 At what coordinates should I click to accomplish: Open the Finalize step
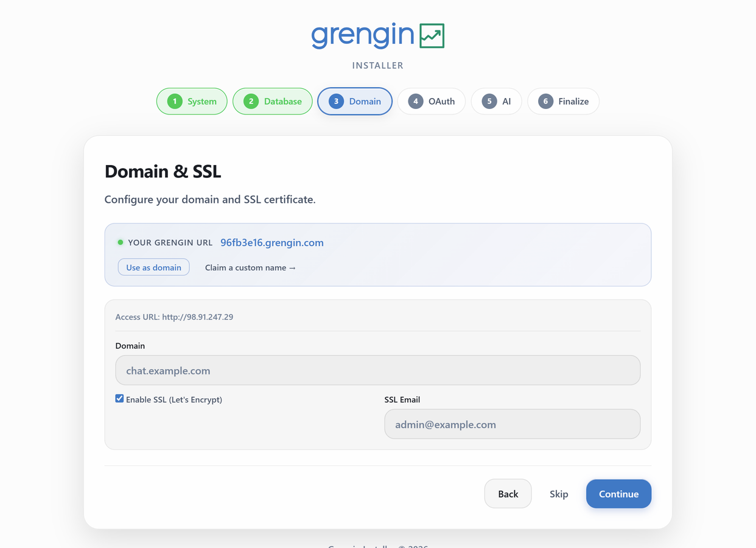click(x=563, y=101)
